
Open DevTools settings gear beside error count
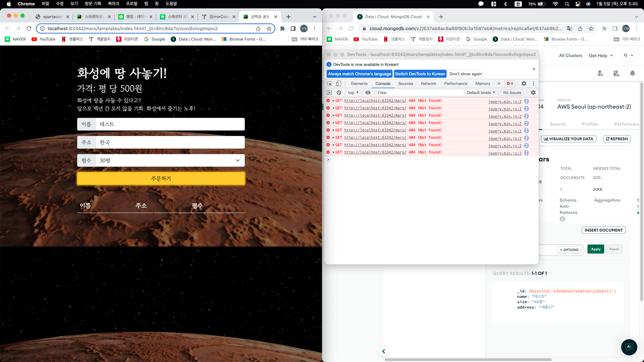[524, 84]
